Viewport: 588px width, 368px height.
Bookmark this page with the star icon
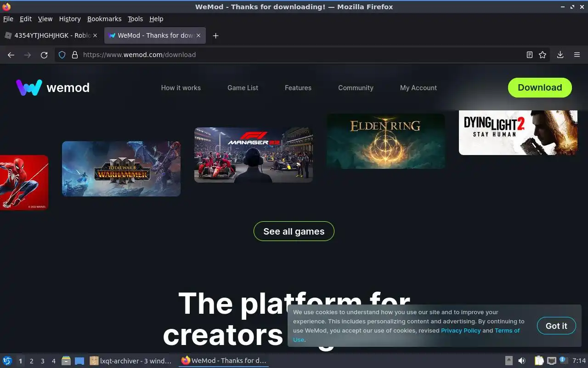click(x=543, y=55)
